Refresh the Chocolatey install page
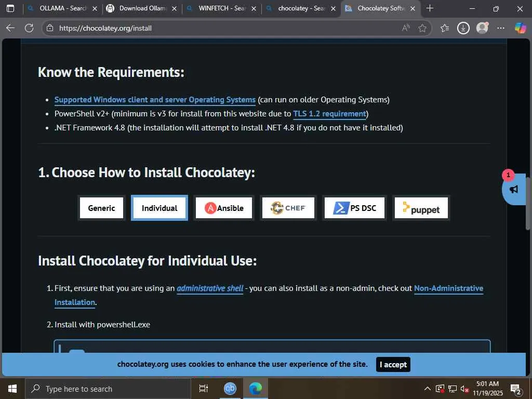 click(29, 28)
